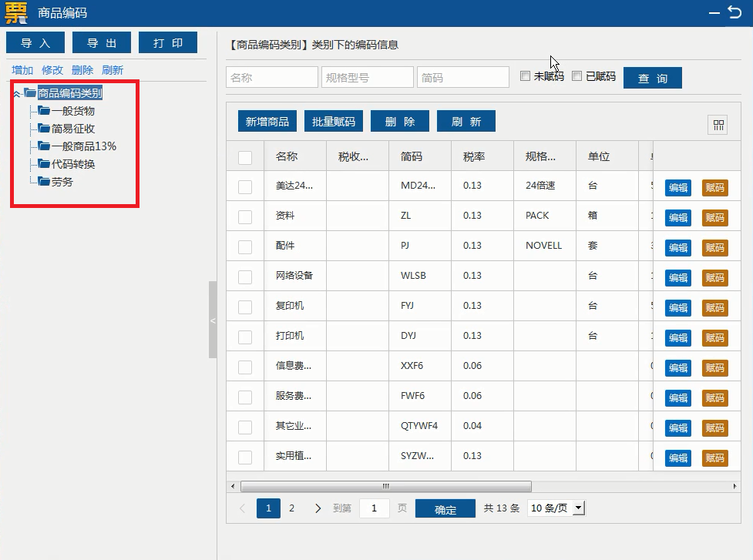Click the 修改 link

click(52, 70)
